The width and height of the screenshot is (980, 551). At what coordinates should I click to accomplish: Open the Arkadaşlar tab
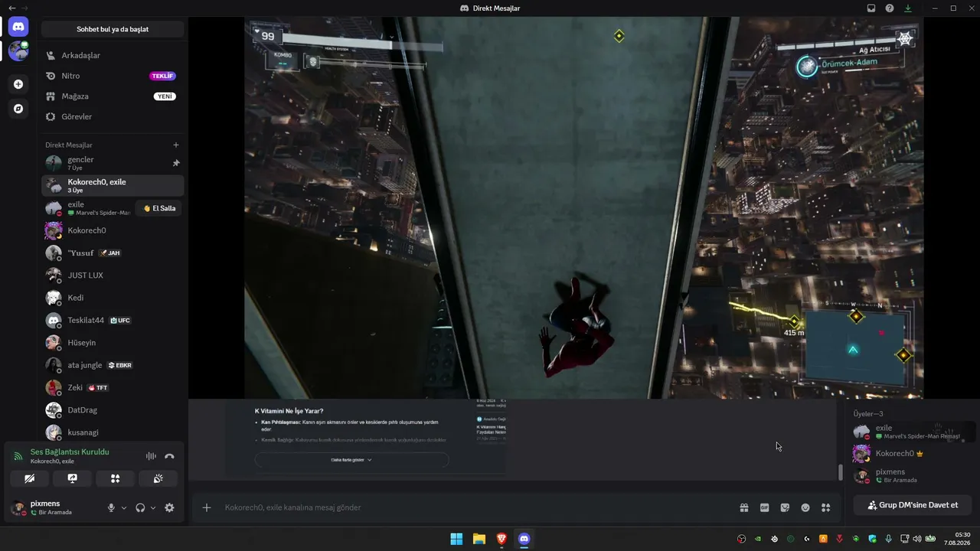tap(113, 55)
